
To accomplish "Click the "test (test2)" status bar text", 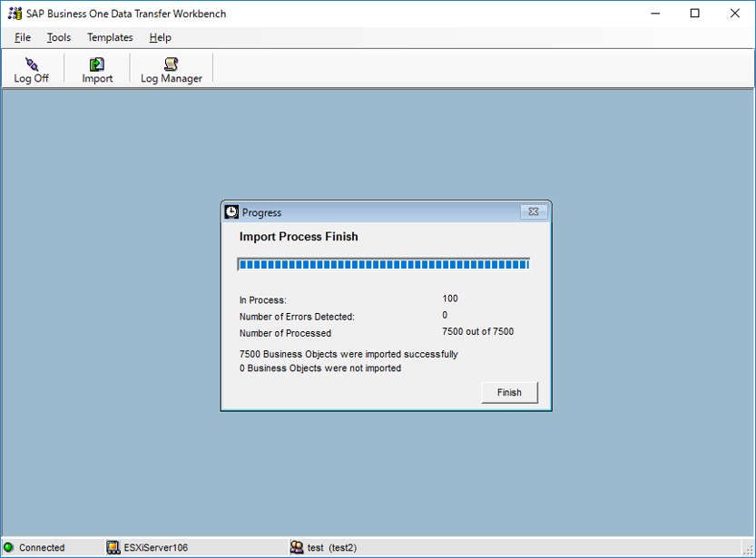I will (x=332, y=548).
